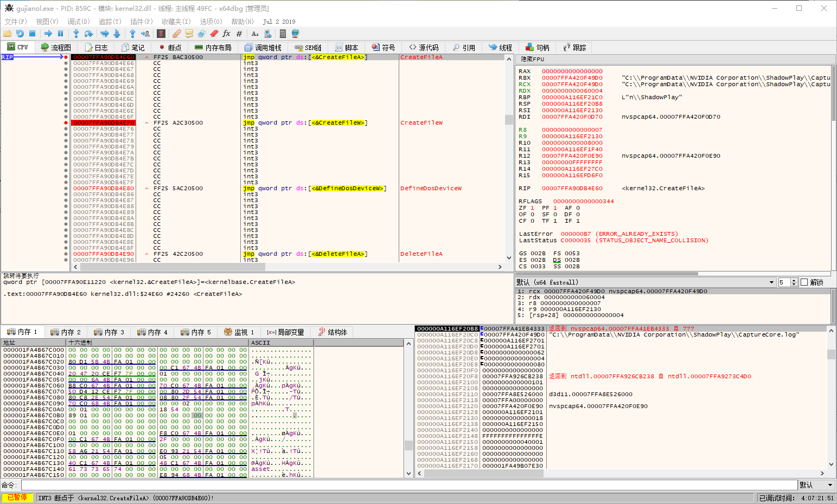The image size is (837, 504).
Task: Switch to the 脚本 tab
Action: [x=347, y=48]
